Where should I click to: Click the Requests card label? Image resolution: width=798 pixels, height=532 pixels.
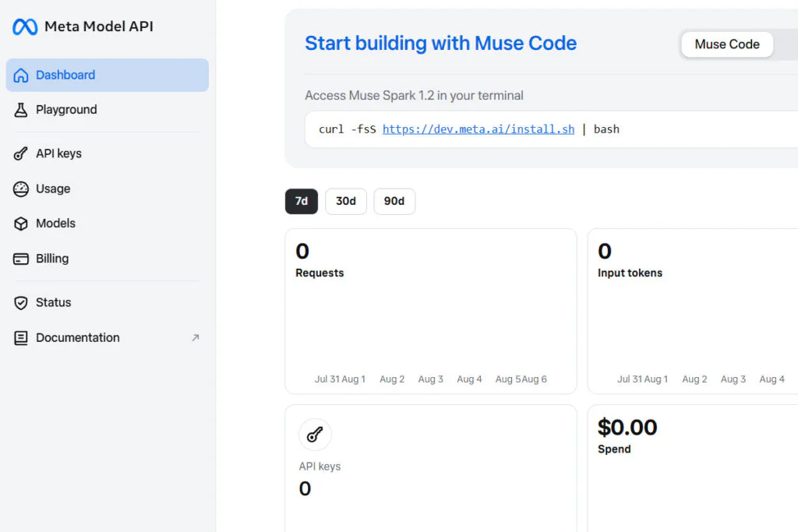click(320, 273)
